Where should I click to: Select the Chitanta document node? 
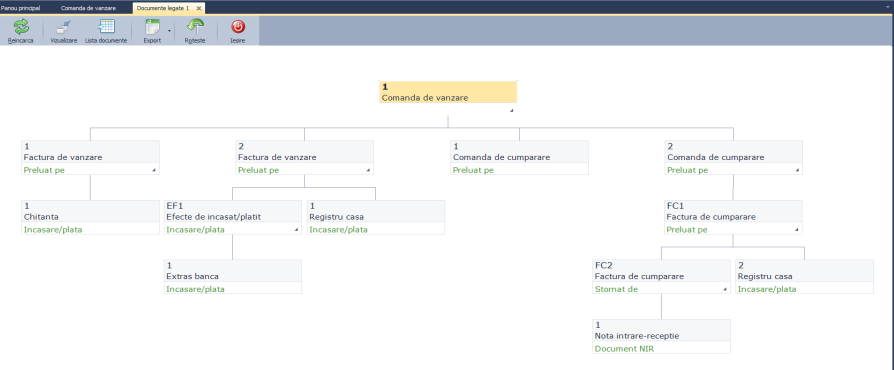tap(91, 217)
